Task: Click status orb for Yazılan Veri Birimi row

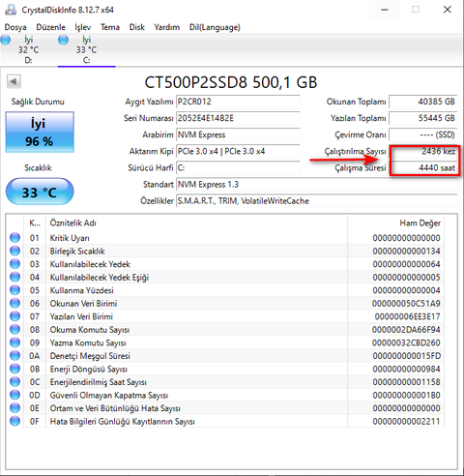Action: 14,316
